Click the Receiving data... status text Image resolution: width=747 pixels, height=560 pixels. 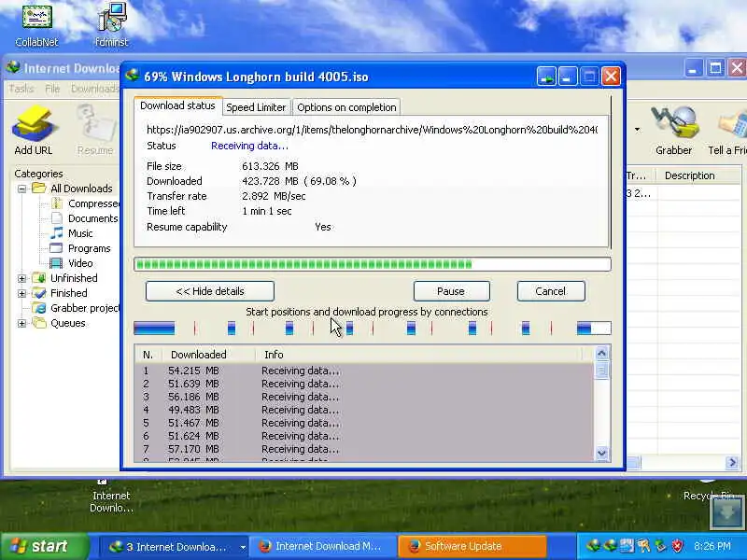[249, 146]
